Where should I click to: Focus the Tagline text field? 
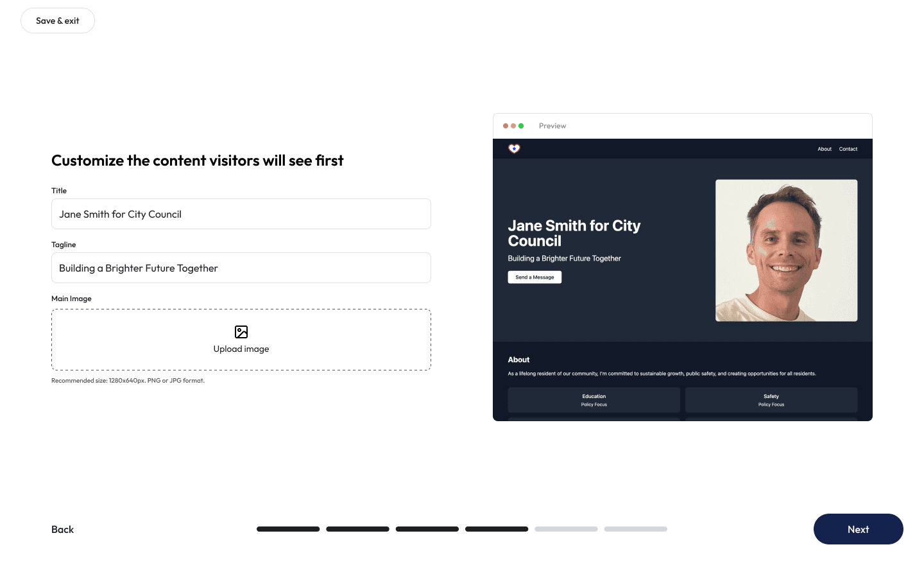click(241, 268)
